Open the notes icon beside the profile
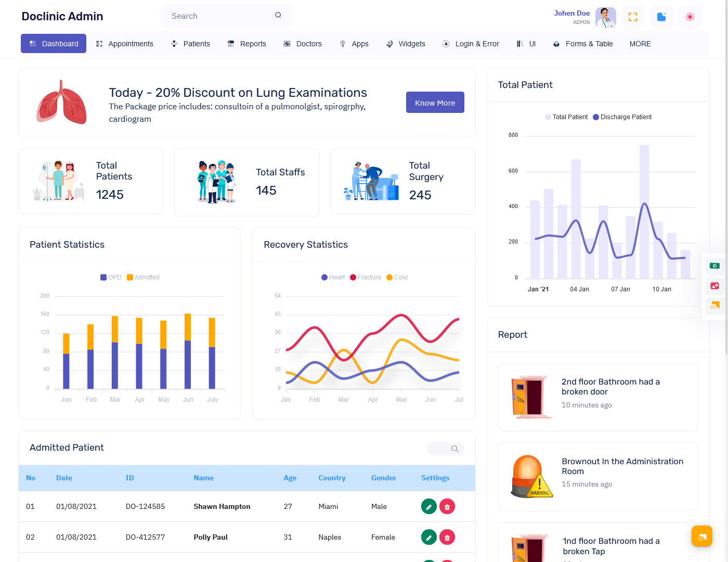Screen dimensions: 728x562 coord(661,17)
